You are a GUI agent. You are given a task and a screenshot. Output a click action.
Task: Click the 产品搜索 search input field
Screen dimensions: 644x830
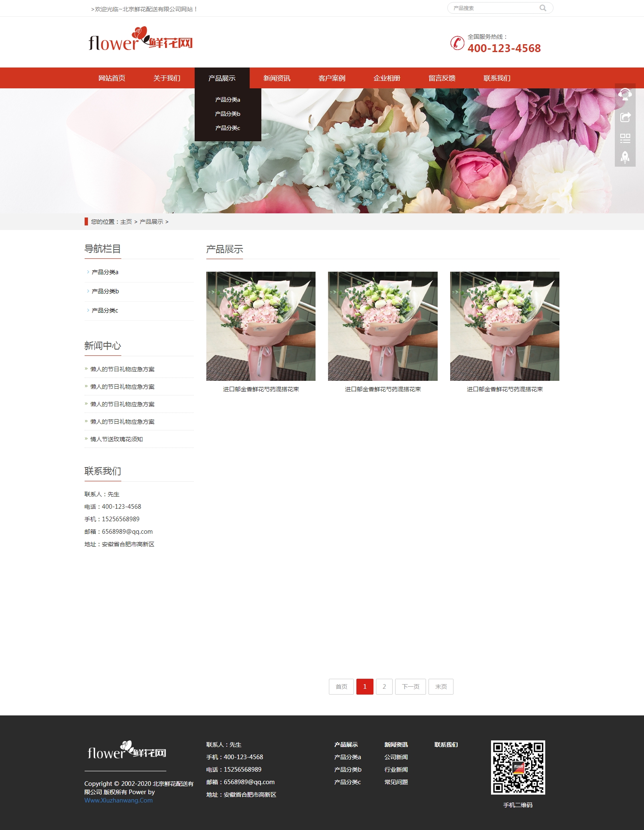[494, 8]
